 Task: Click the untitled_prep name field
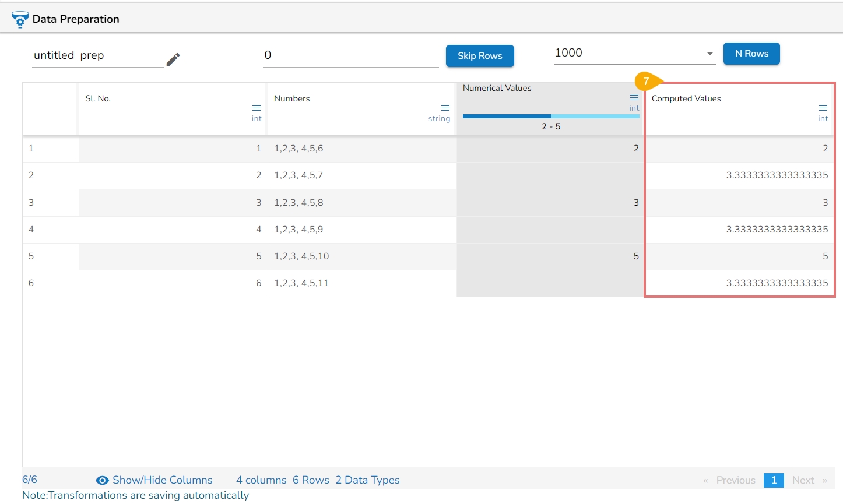[x=98, y=55]
